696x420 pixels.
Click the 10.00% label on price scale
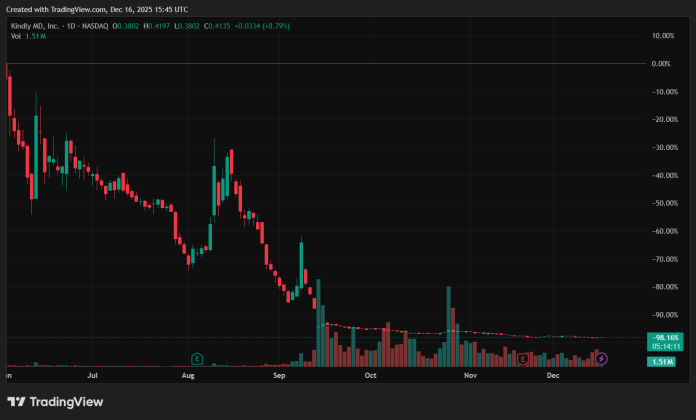(x=661, y=36)
